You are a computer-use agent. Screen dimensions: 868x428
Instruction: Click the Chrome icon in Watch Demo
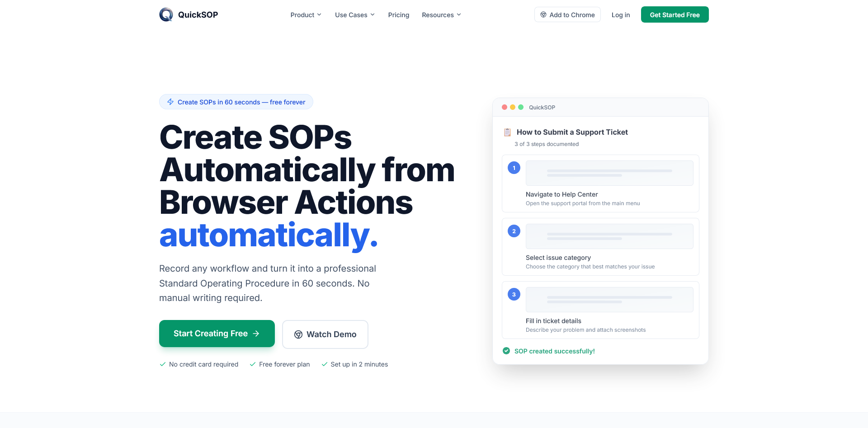[x=298, y=334]
